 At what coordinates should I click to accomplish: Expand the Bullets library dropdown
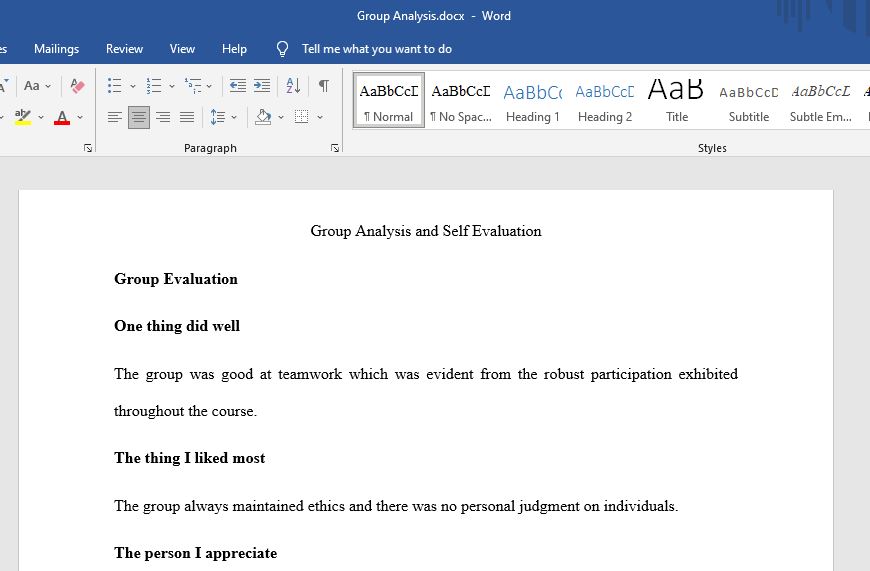click(x=133, y=86)
